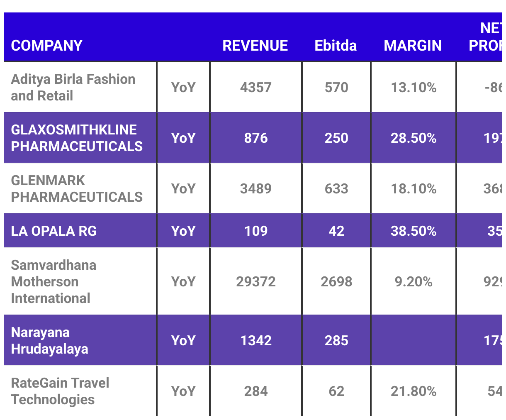
Task: Click revenue figure 29372
Action: [x=256, y=282]
